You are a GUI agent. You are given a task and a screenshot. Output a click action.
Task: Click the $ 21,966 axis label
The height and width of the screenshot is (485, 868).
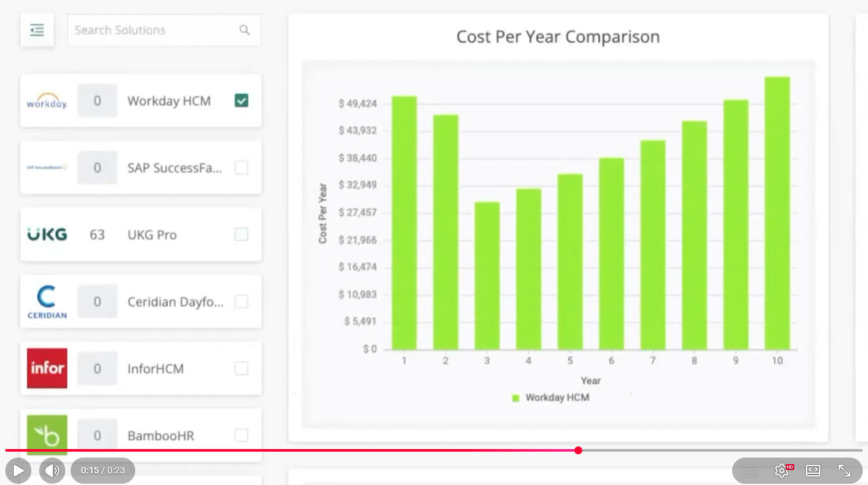[358, 240]
